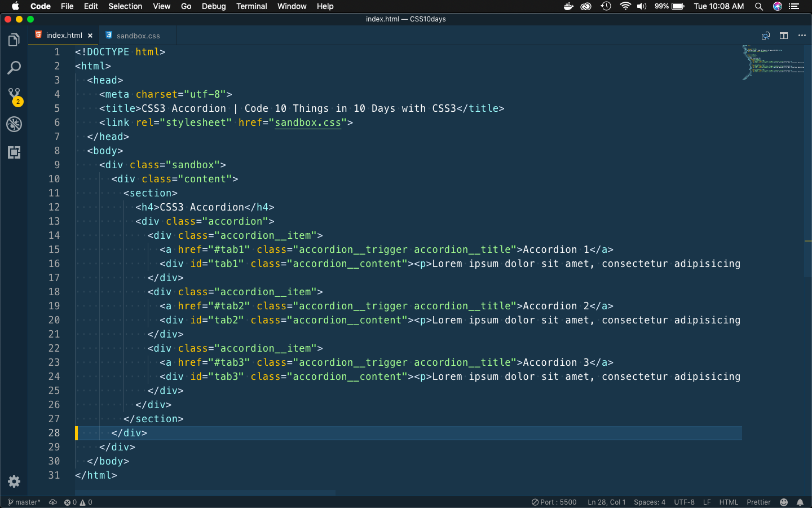Open Source Control view with 2 changes
This screenshot has width=812, height=508.
pos(14,96)
